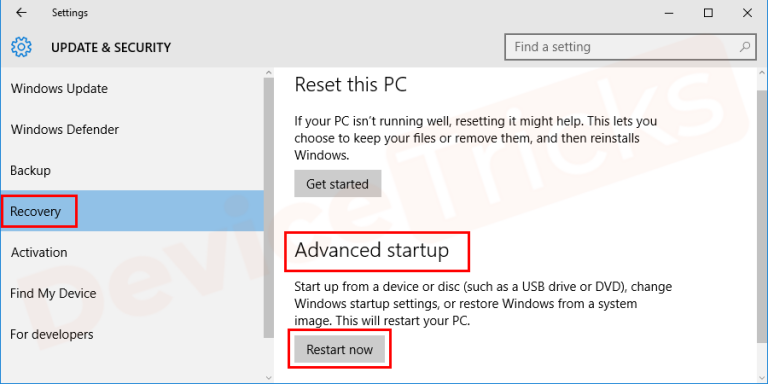The image size is (768, 384).
Task: Maximize the Settings window
Action: point(708,13)
